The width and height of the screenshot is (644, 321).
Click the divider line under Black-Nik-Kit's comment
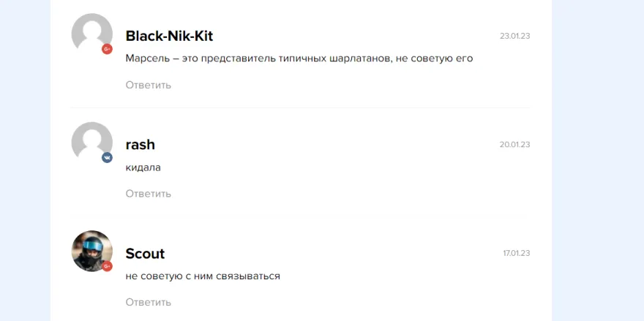pyautogui.click(x=300, y=107)
